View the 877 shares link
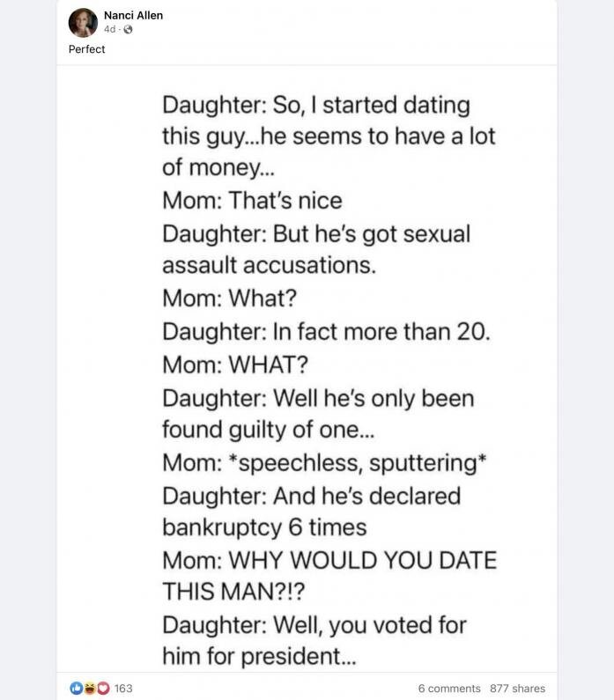 (x=518, y=689)
